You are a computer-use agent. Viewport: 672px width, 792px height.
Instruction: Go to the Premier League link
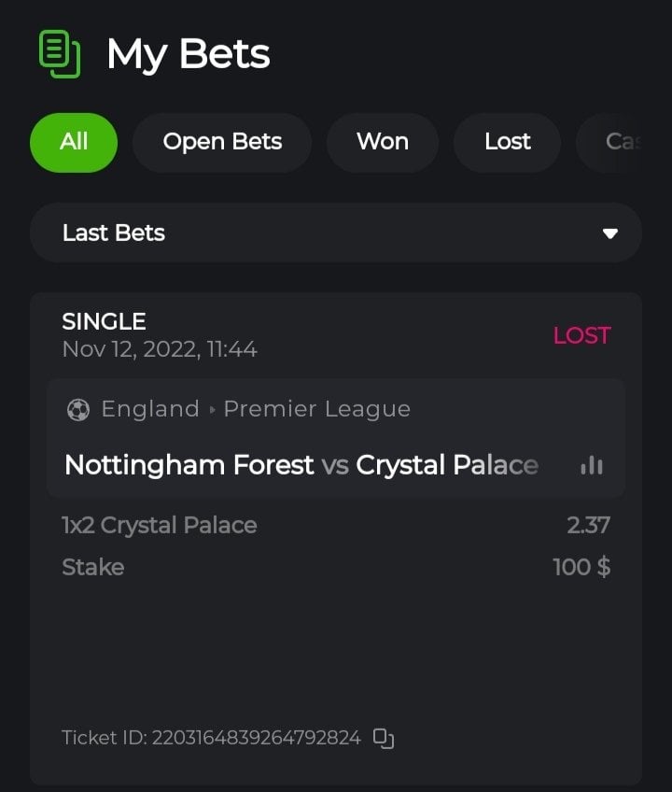click(316, 409)
